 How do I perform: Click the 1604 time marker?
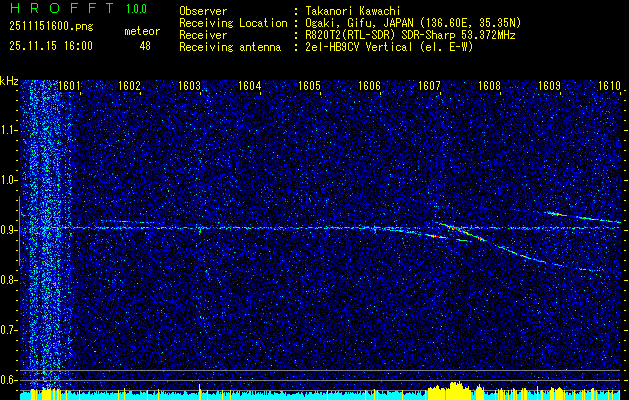click(x=250, y=86)
